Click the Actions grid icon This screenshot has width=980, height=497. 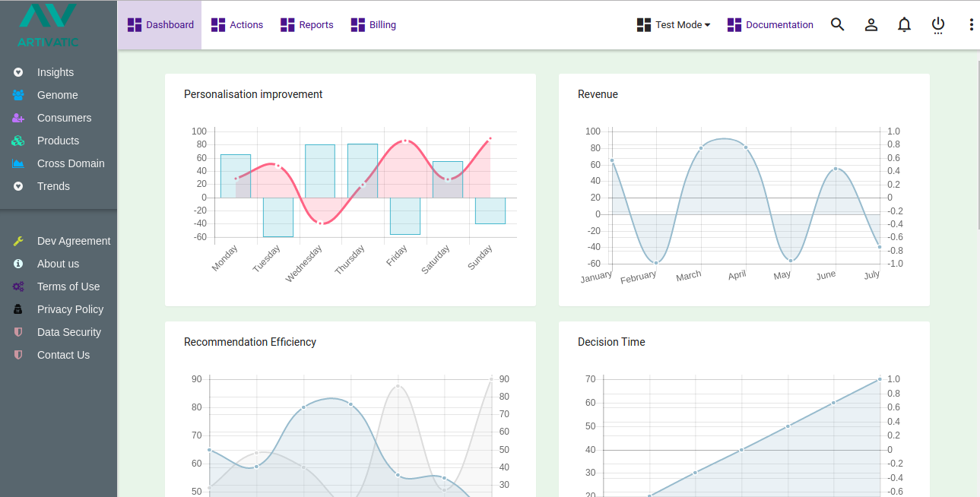coord(218,25)
